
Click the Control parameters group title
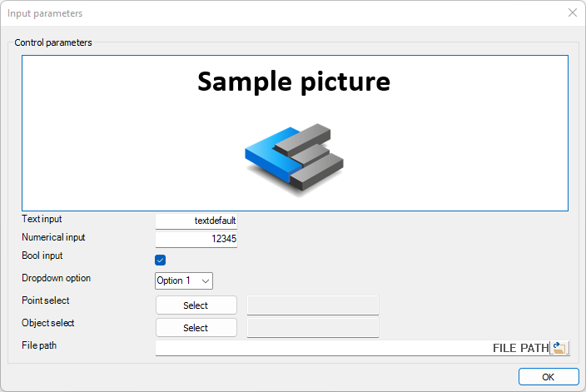point(53,42)
